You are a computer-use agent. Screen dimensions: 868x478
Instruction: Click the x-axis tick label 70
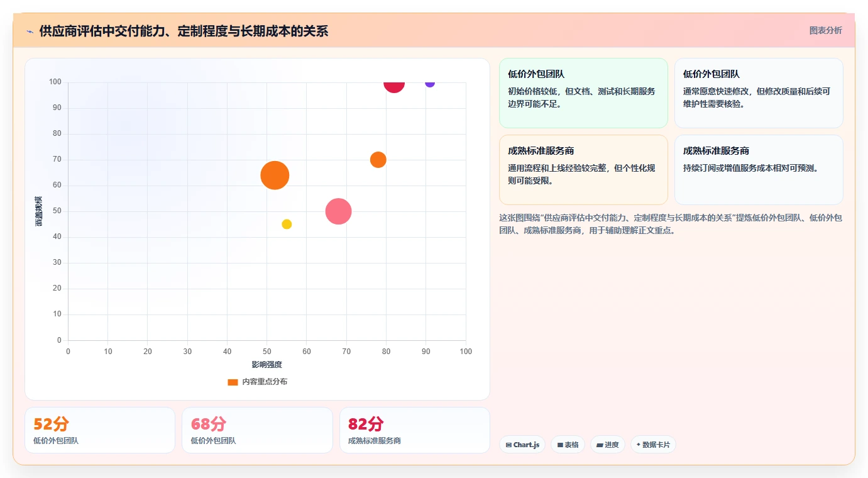pyautogui.click(x=346, y=352)
